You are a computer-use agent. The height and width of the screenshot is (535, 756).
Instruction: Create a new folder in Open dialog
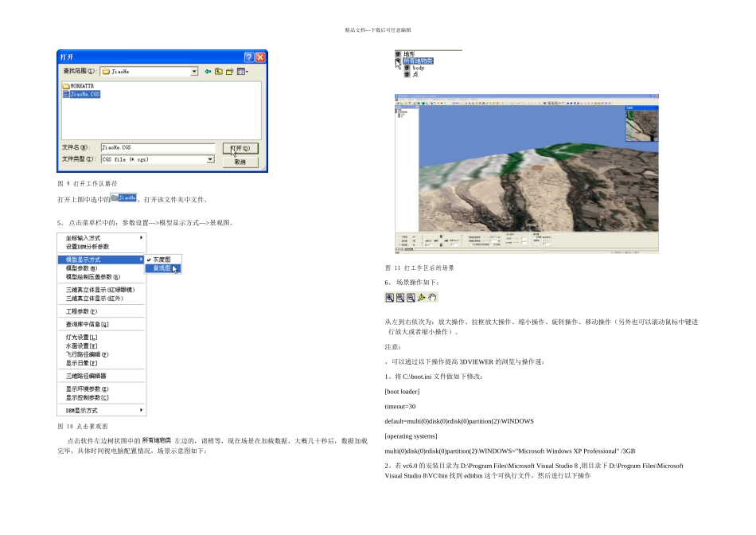pyautogui.click(x=229, y=72)
